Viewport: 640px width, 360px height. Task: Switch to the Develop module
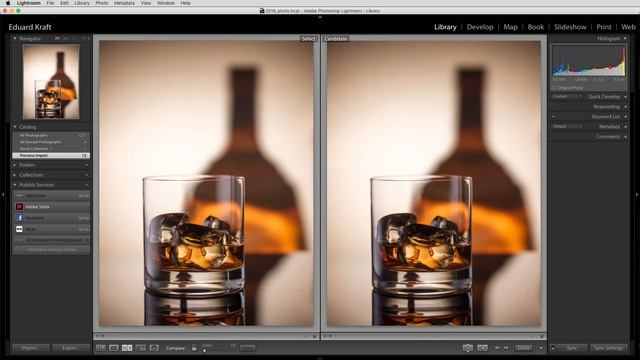(480, 27)
